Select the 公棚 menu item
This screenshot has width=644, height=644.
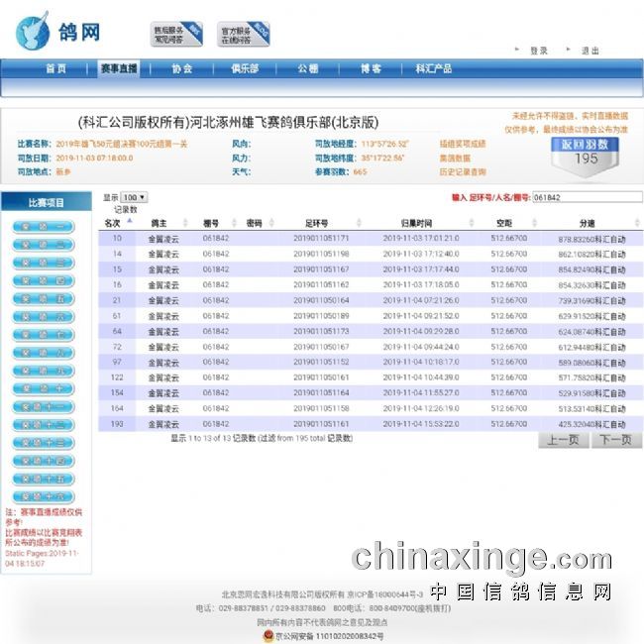[307, 68]
